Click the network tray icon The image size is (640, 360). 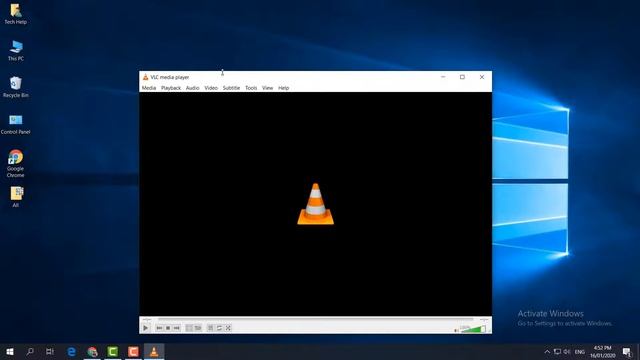(x=557, y=351)
